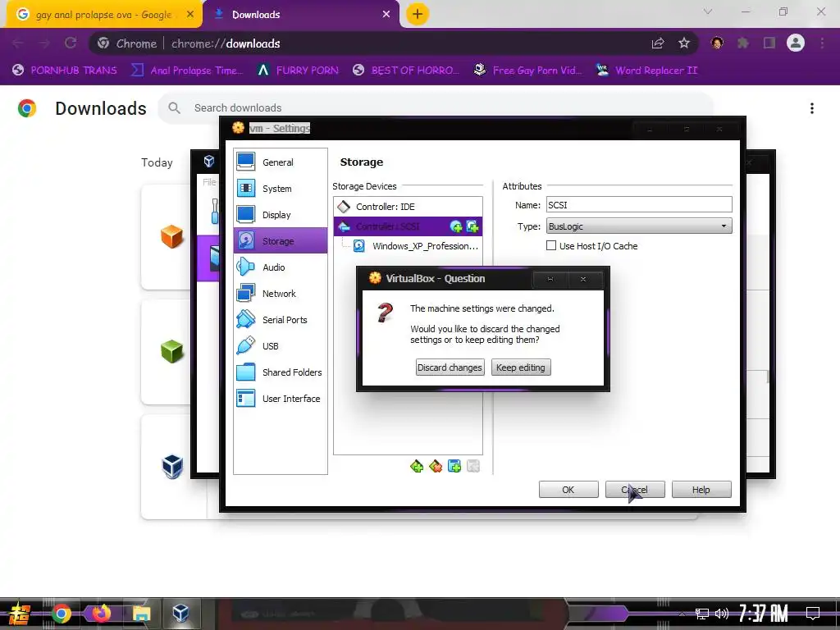The image size is (840, 630).
Task: Open the Chrome three-dot menu
Action: click(x=822, y=43)
